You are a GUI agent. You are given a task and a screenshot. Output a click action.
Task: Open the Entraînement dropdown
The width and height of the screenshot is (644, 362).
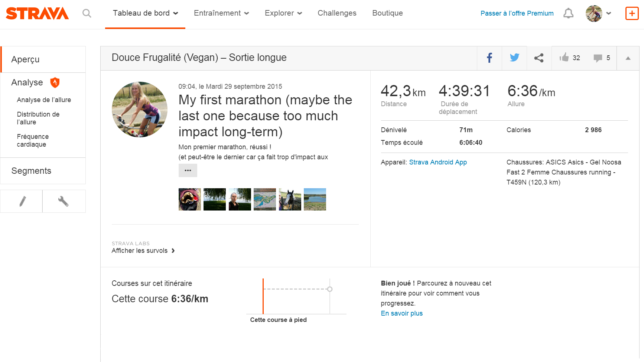point(221,13)
